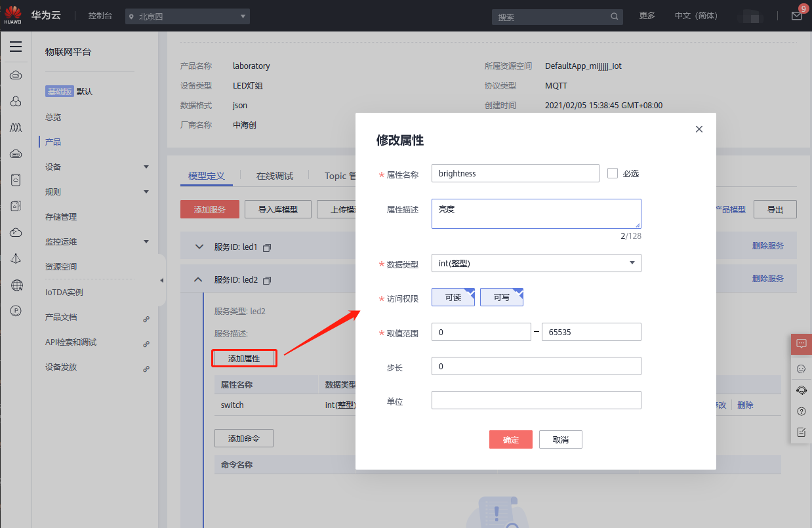Open the hamburger menu icon
This screenshot has width=812, height=528.
[16, 47]
